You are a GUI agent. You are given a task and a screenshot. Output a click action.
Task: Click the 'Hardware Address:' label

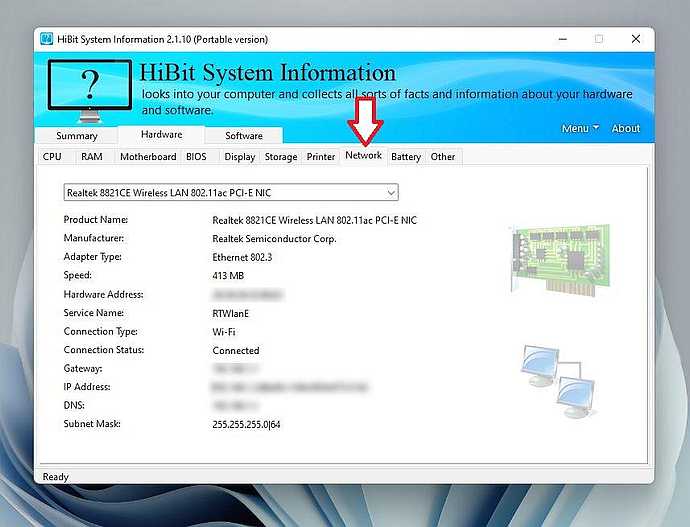[x=103, y=294]
